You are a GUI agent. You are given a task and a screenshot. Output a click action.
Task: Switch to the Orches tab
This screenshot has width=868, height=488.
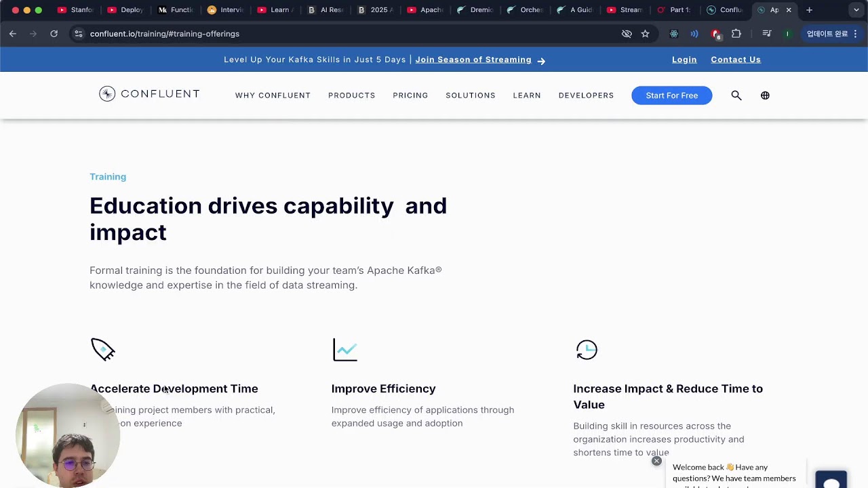click(524, 10)
